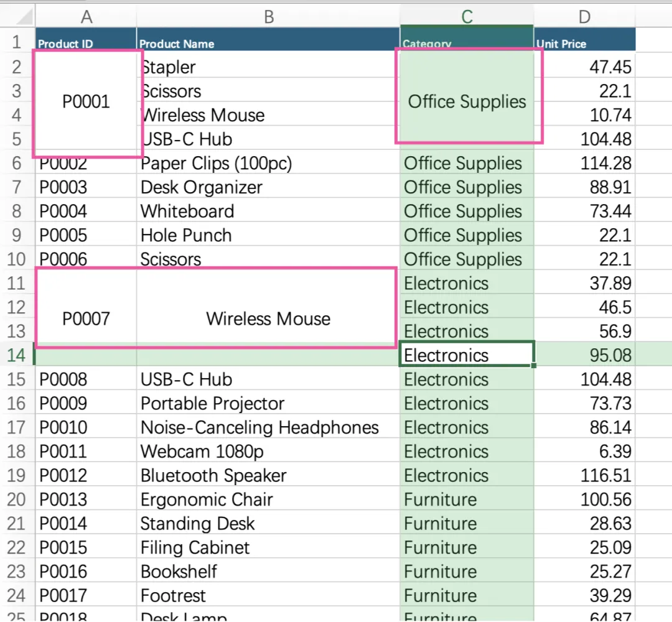
Task: Select cell with price 116.51
Action: tap(584, 475)
